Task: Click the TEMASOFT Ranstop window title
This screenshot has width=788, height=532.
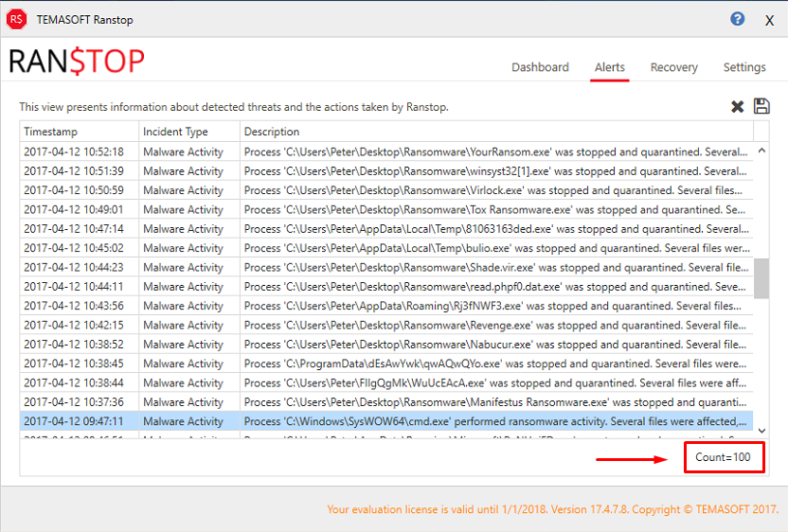Action: (x=85, y=20)
